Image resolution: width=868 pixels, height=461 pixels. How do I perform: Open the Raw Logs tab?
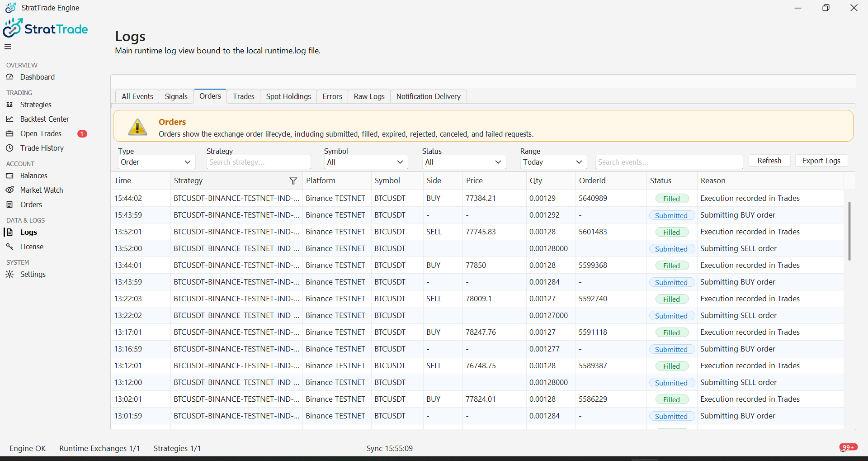click(x=369, y=96)
